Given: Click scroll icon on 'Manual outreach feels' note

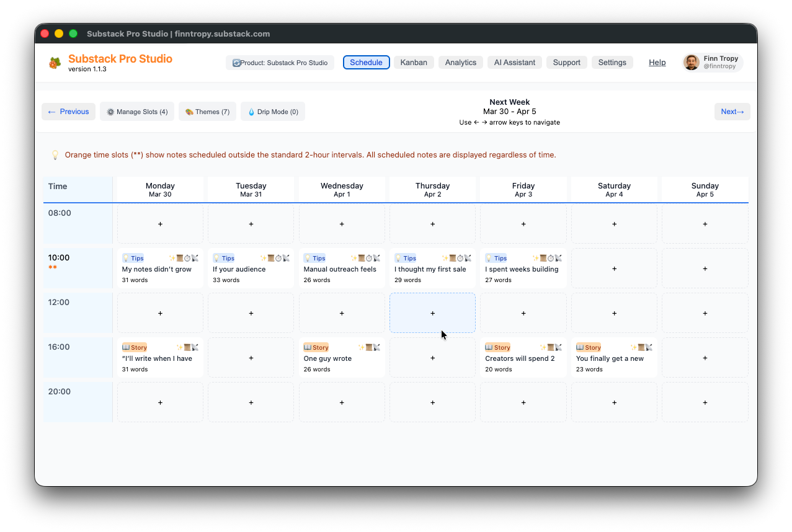Looking at the screenshot, I should [x=362, y=258].
